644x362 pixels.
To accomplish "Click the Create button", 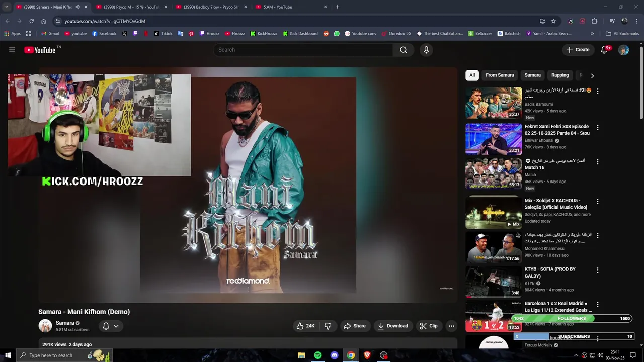I will tap(578, 50).
